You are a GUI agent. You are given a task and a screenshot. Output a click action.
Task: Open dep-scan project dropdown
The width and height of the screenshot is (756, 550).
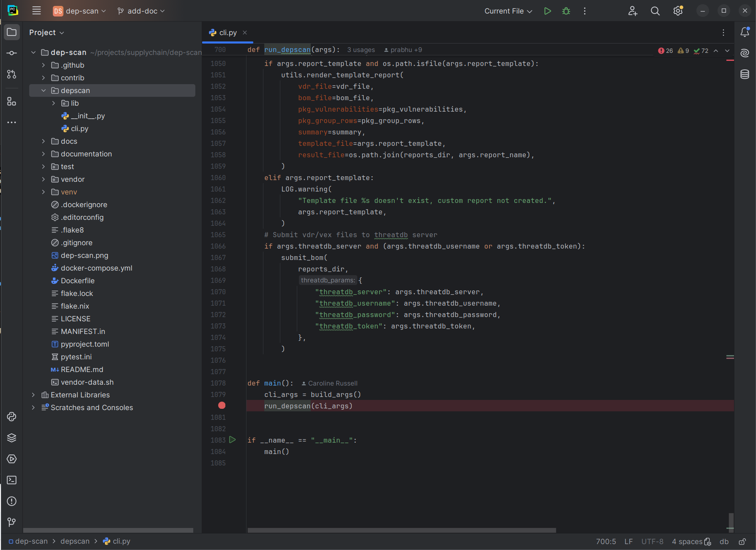(79, 11)
